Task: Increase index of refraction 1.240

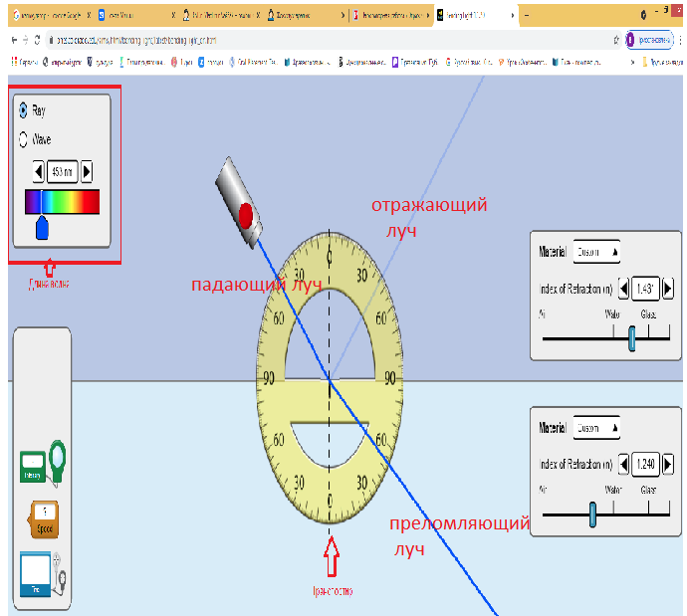Action: click(x=668, y=464)
